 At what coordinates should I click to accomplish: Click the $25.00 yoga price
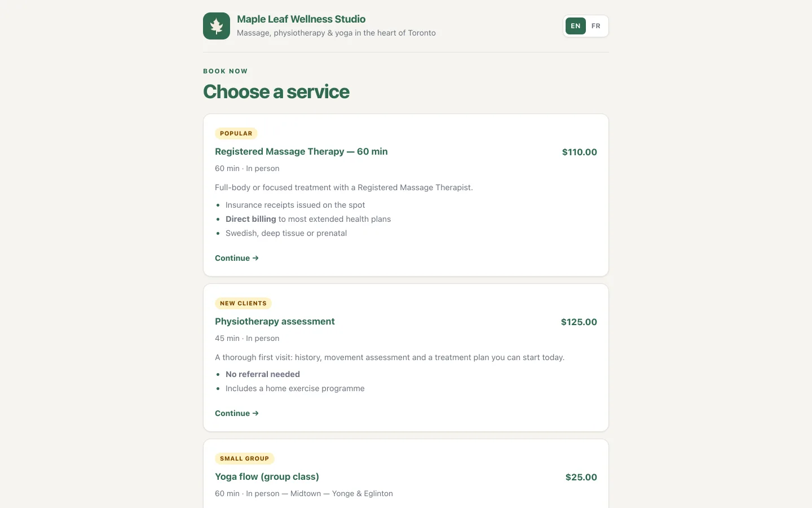tap(581, 477)
